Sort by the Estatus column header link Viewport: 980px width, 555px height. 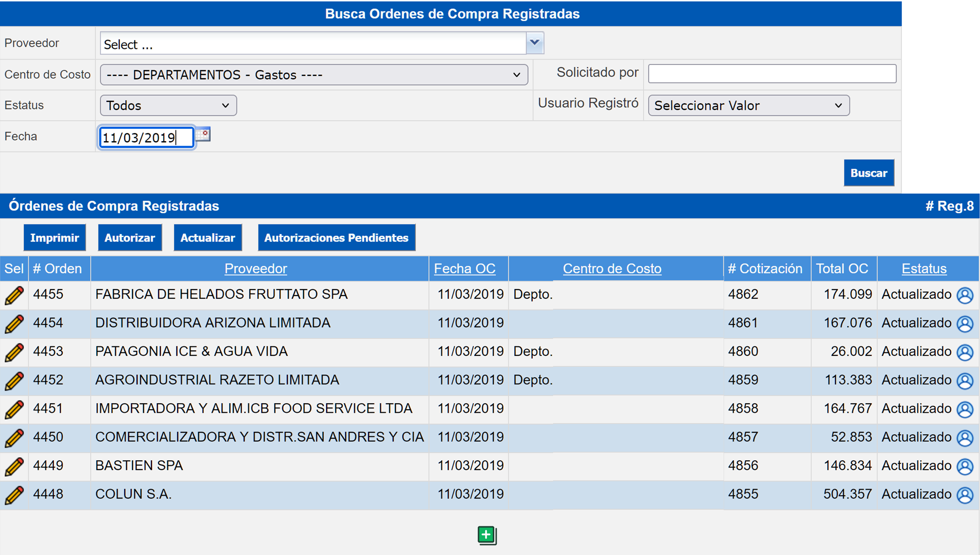(x=924, y=269)
